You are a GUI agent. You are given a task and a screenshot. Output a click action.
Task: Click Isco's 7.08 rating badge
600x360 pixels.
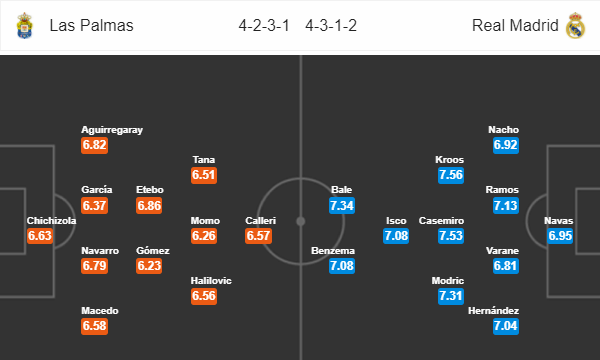point(396,236)
